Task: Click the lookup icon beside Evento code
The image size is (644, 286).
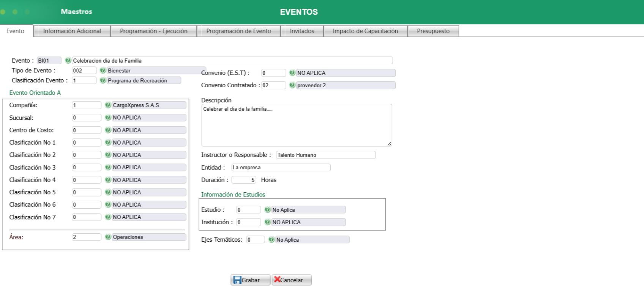Action: 68,61
